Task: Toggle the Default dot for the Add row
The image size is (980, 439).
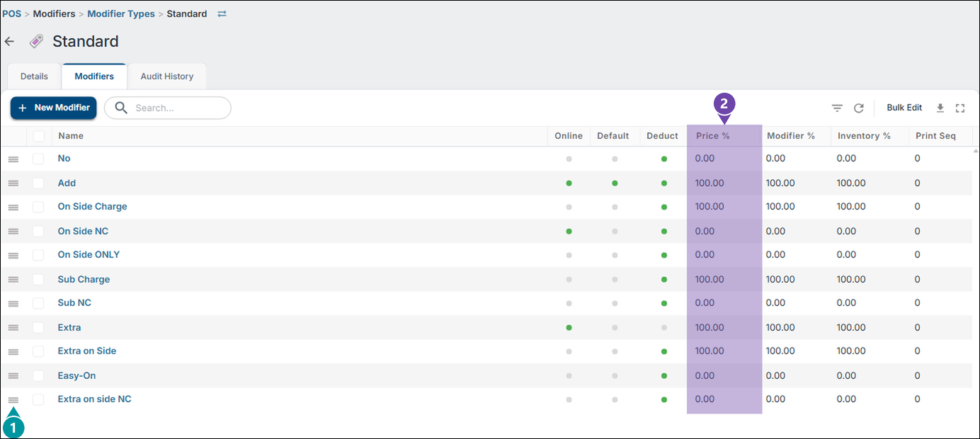Action: pos(615,183)
